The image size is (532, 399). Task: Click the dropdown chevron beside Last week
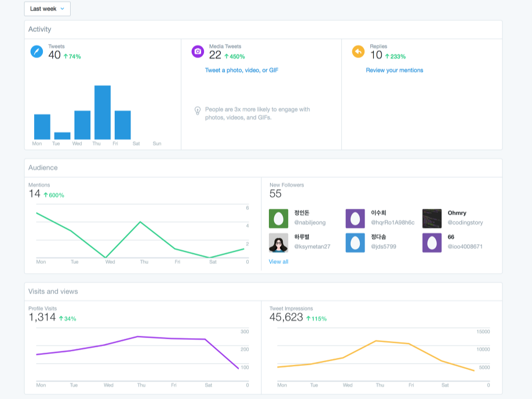63,9
